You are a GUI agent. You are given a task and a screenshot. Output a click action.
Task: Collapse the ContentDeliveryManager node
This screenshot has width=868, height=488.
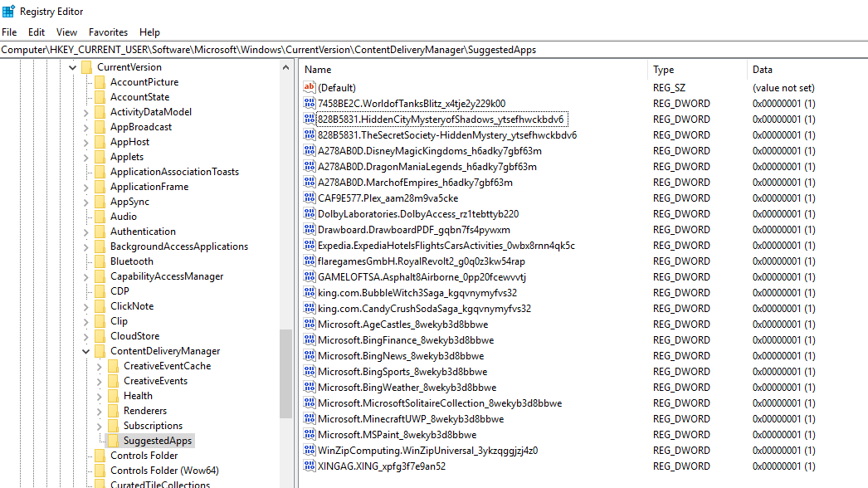point(85,351)
